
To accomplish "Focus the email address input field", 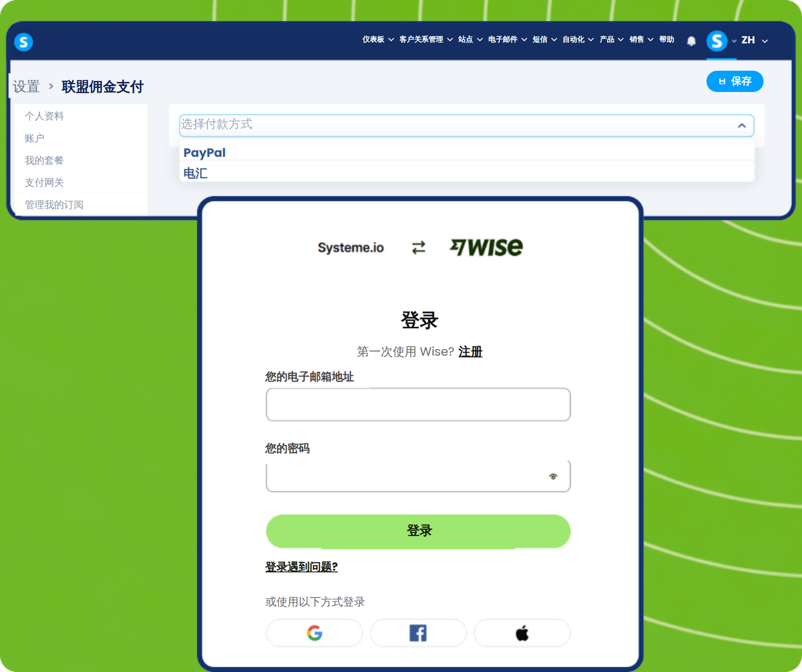I will (x=418, y=405).
